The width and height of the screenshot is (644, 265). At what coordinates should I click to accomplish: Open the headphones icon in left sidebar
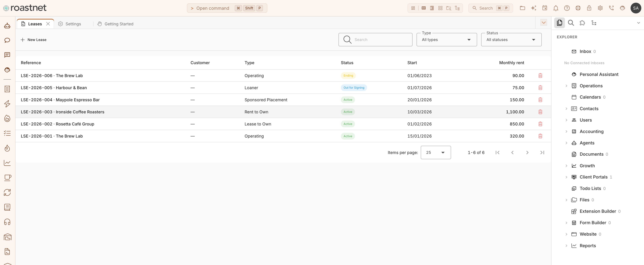tap(7, 222)
